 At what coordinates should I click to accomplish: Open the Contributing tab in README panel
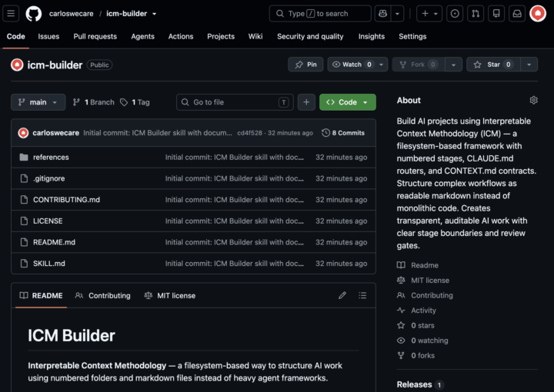pyautogui.click(x=103, y=296)
